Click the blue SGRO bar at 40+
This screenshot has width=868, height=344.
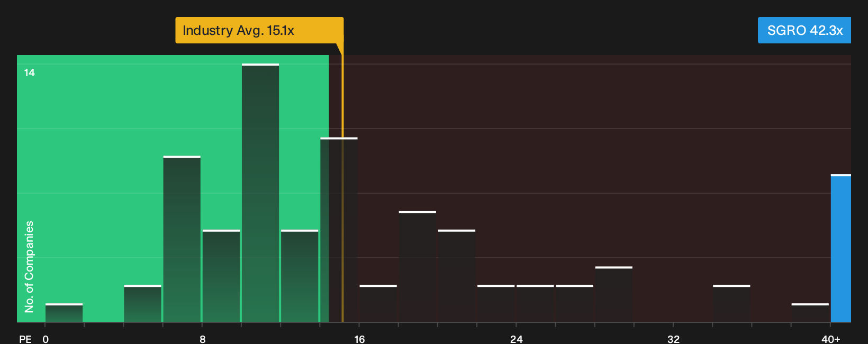pos(841,248)
